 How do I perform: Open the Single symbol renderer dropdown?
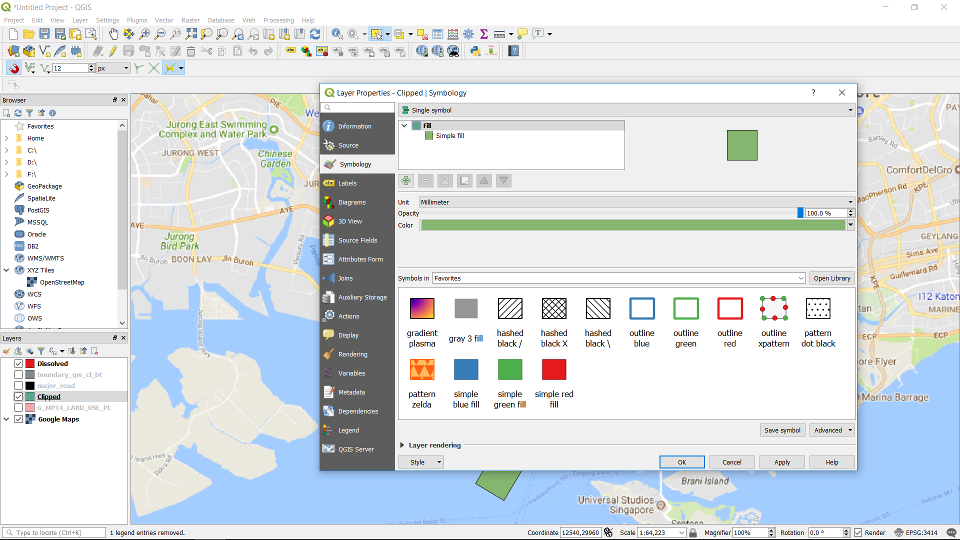626,109
